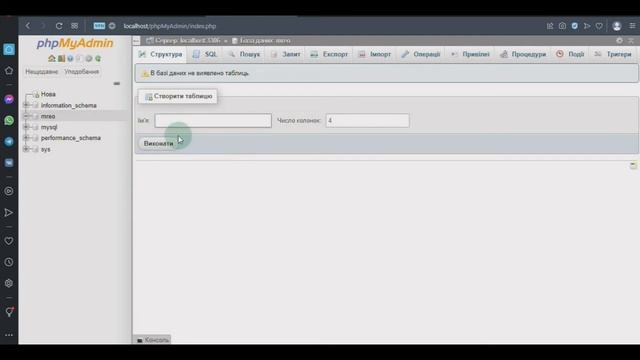640x360 pixels.
Task: Open the Імпорт tab
Action: click(x=375, y=54)
